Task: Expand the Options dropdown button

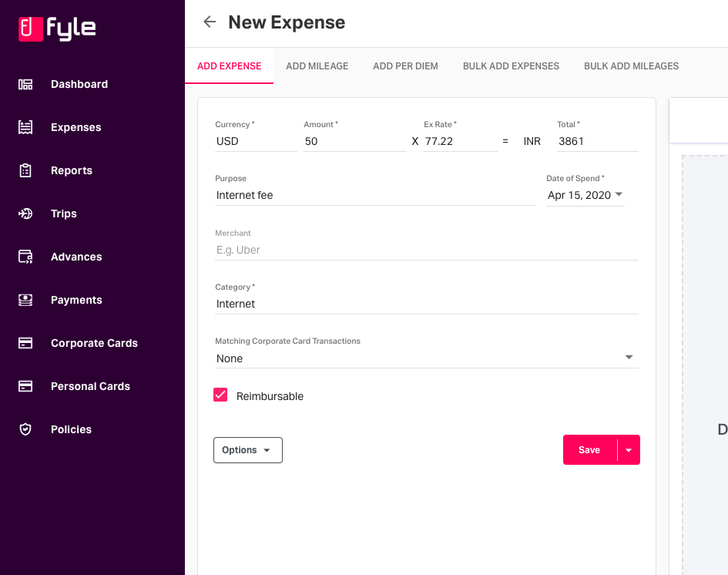Action: (x=248, y=450)
